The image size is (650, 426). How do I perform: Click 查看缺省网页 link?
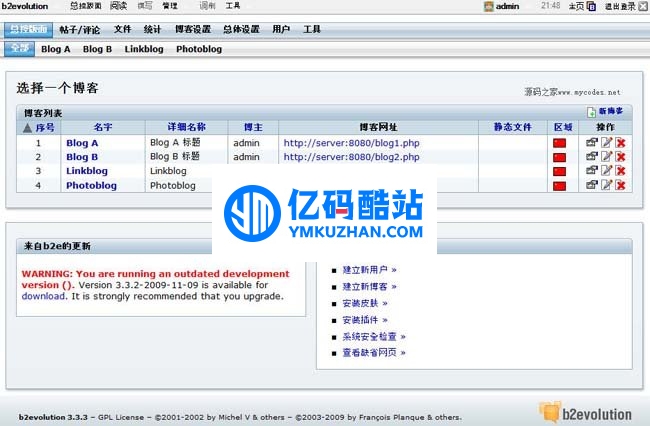[374, 353]
